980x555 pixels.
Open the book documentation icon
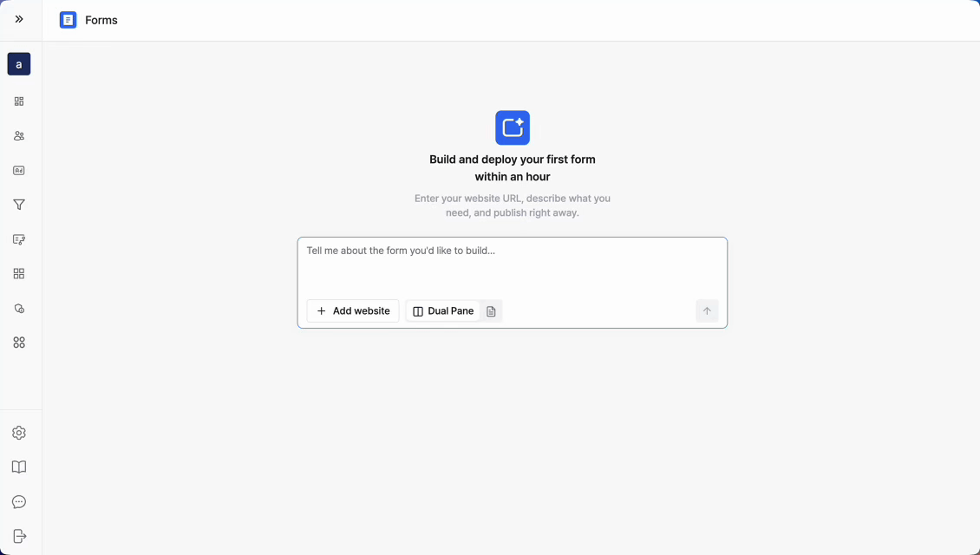point(19,467)
